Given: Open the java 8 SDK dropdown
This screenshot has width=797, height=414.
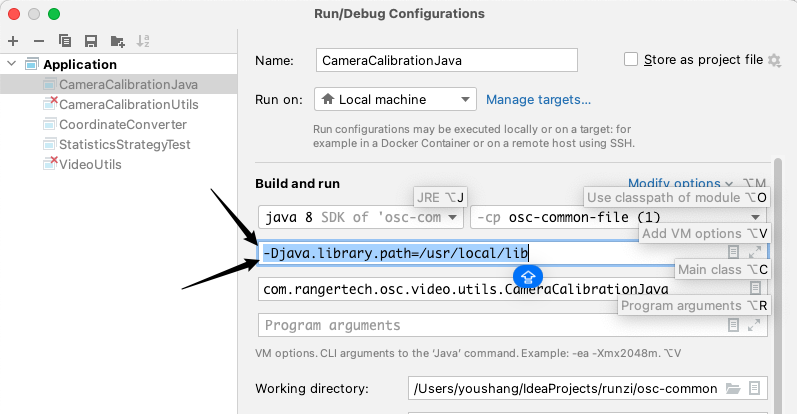Looking at the screenshot, I should [x=360, y=218].
